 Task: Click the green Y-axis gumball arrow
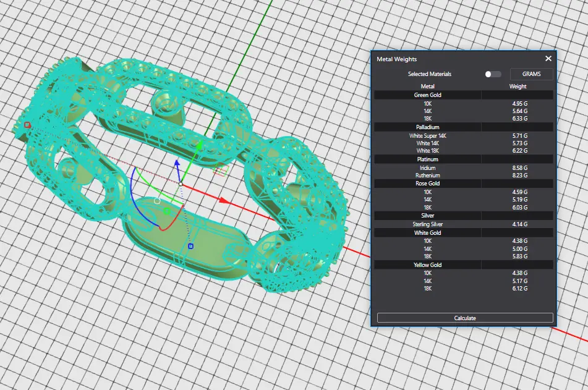coord(198,145)
